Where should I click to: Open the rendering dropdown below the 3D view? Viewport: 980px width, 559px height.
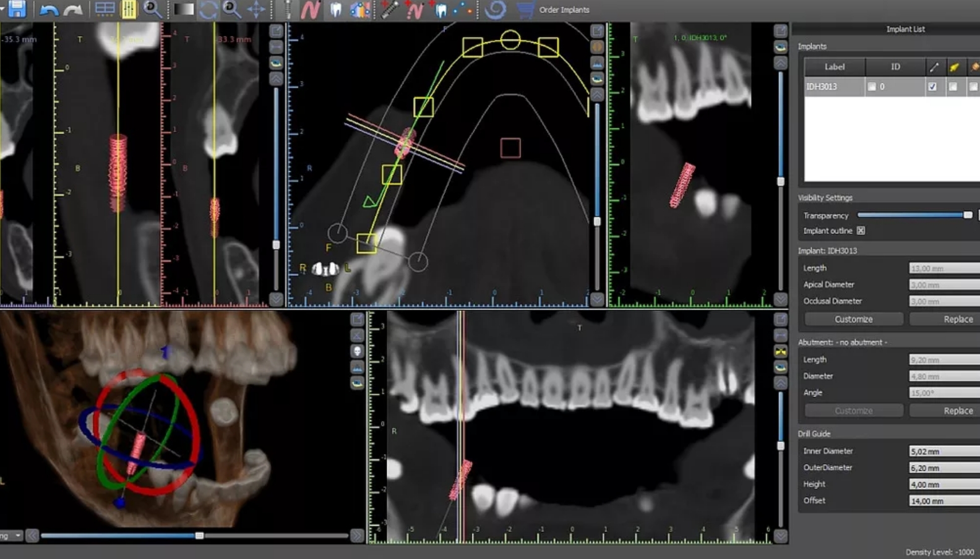click(x=12, y=536)
